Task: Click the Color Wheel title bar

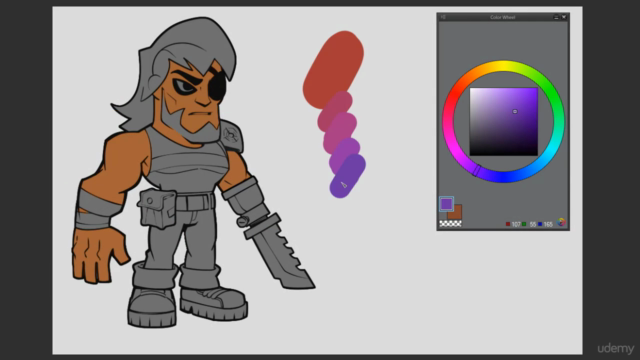Action: [x=503, y=17]
